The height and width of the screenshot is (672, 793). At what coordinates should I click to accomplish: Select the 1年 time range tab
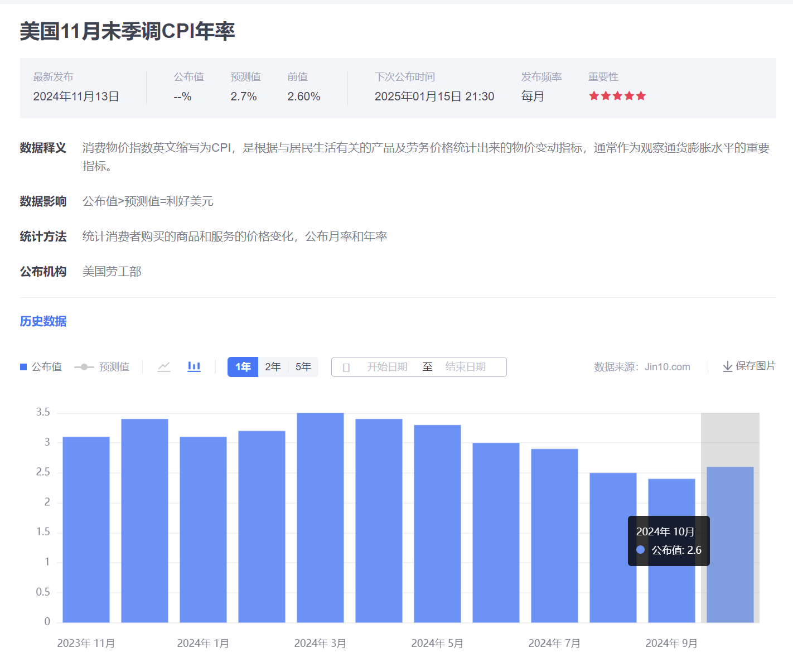243,367
